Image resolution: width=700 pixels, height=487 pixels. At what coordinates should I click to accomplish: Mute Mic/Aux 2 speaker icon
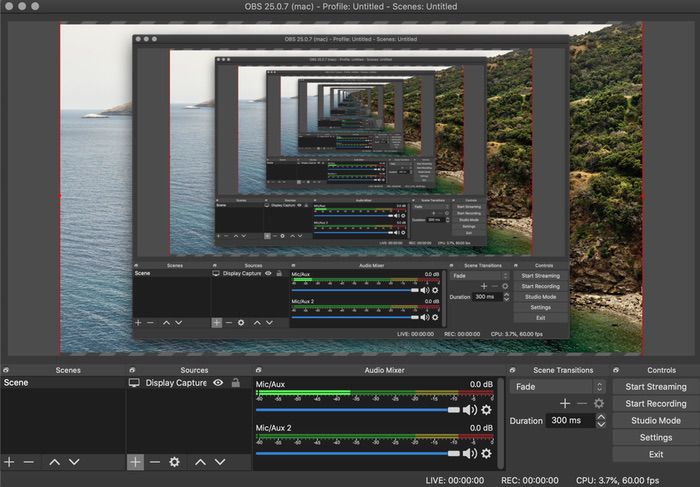tap(469, 454)
